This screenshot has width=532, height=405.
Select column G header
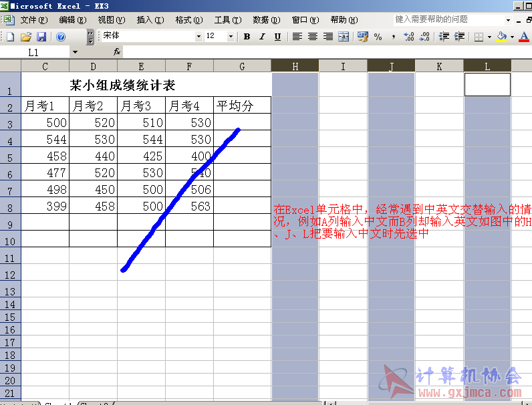(242, 65)
